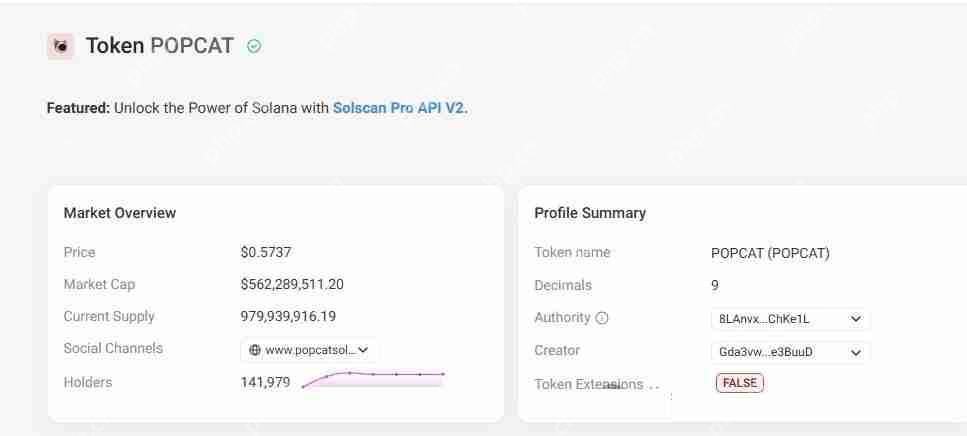Open the Creator address dropdown

[855, 352]
